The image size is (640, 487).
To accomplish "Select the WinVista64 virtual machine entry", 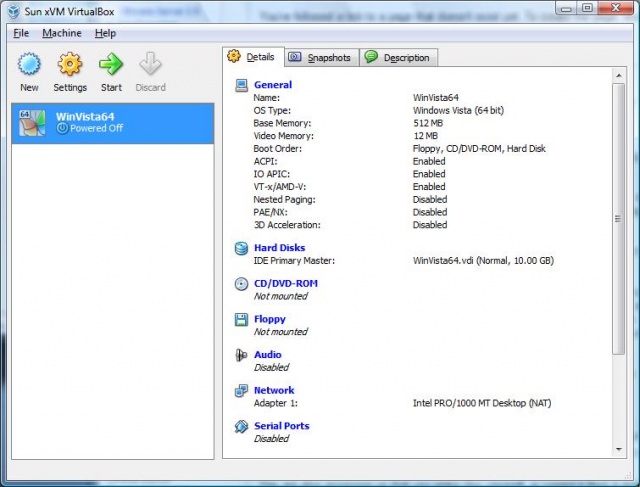I will (x=112, y=123).
